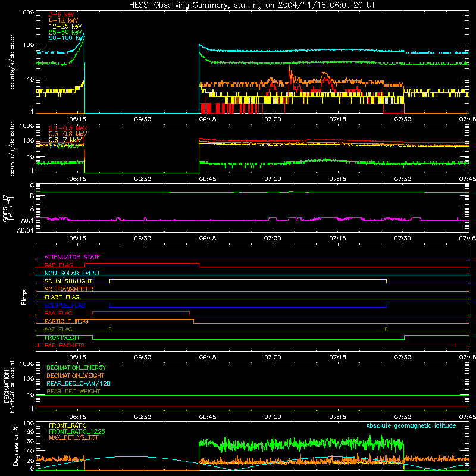Click the REAR_DEC_CHAN/128 legend label

(79, 383)
